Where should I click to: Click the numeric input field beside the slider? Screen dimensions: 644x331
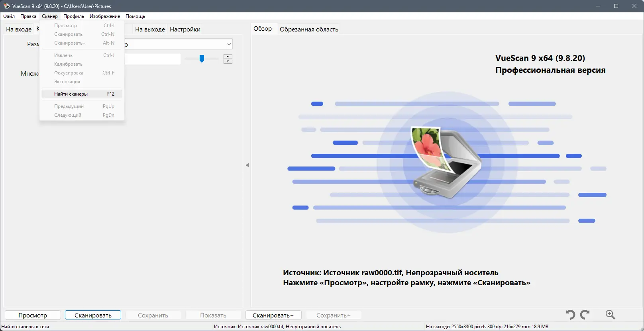point(152,59)
